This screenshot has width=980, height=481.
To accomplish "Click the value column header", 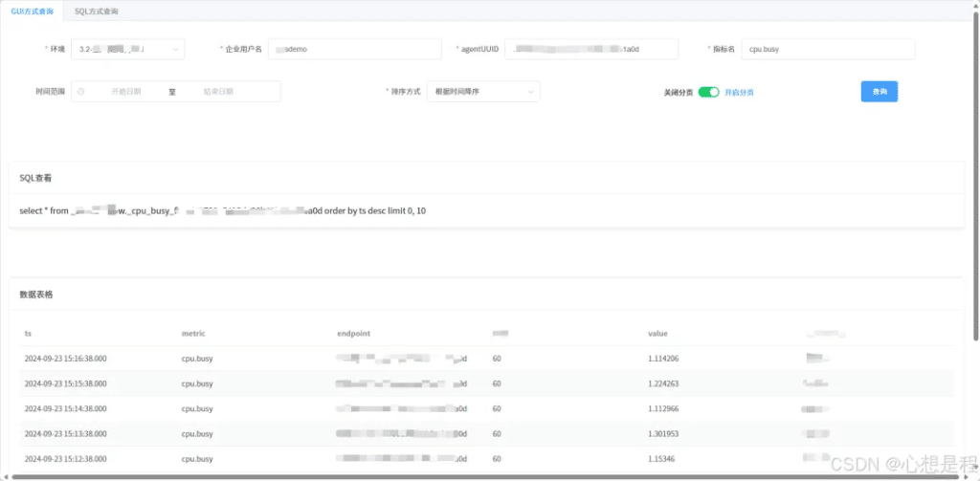I will [657, 334].
